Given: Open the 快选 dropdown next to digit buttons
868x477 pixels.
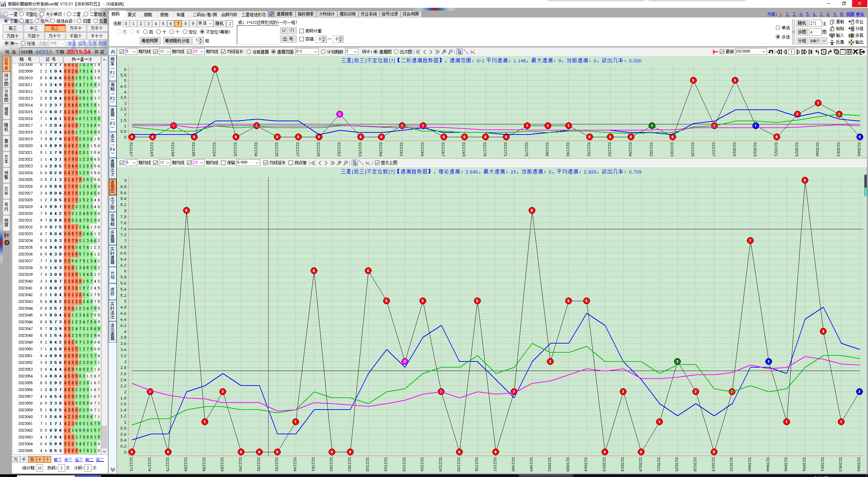Looking at the screenshot, I should [205, 23].
